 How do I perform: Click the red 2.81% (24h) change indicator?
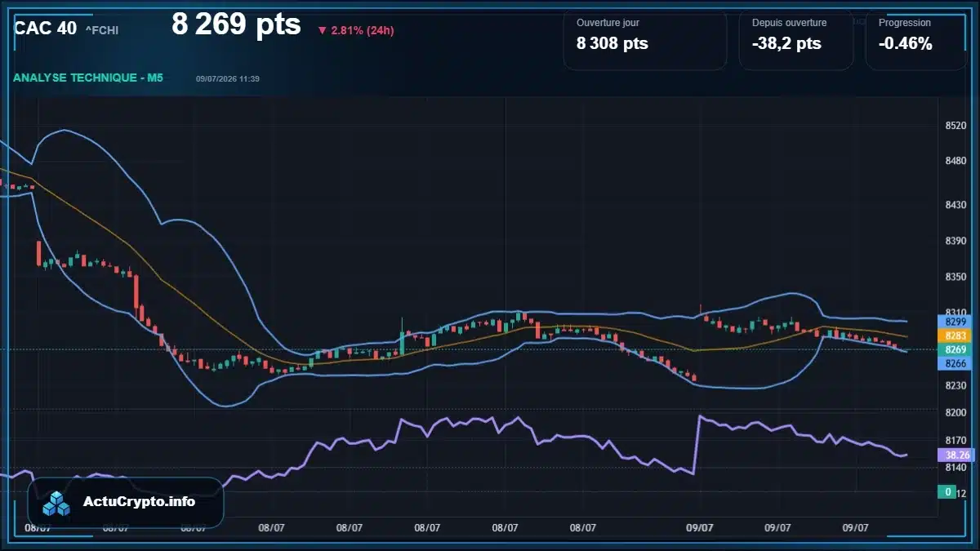tap(356, 30)
